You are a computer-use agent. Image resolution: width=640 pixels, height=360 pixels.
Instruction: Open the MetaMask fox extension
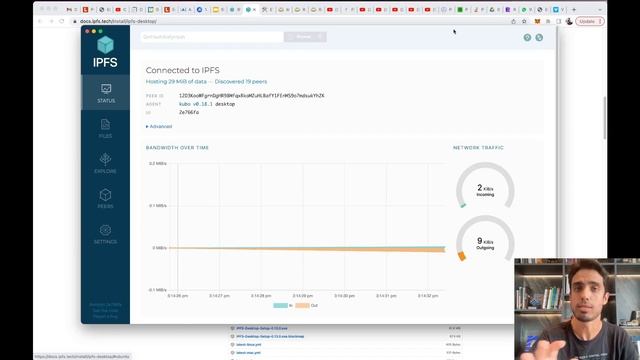pyautogui.click(x=538, y=21)
